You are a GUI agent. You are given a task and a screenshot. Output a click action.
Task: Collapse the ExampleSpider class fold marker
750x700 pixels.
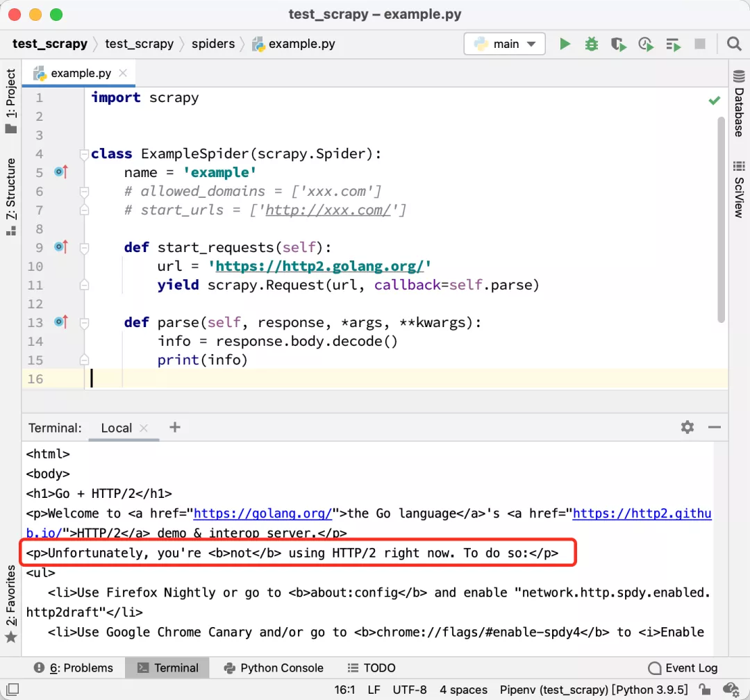point(84,154)
